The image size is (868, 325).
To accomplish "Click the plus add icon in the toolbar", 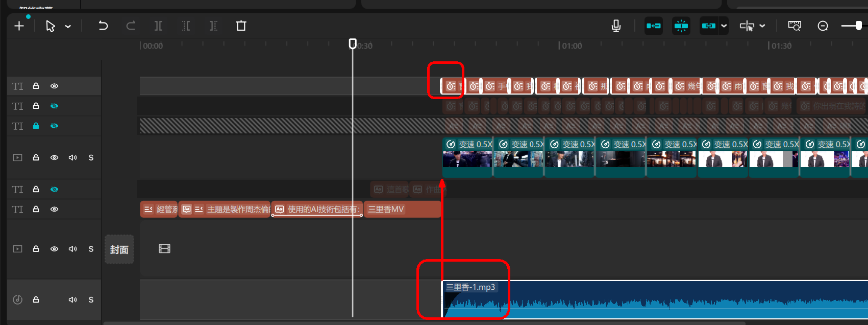I will [x=19, y=26].
